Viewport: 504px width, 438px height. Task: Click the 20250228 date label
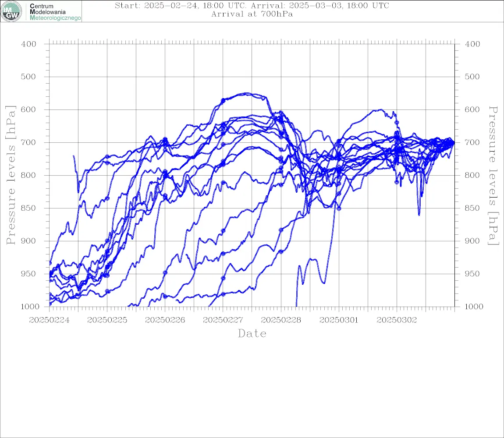point(281,320)
